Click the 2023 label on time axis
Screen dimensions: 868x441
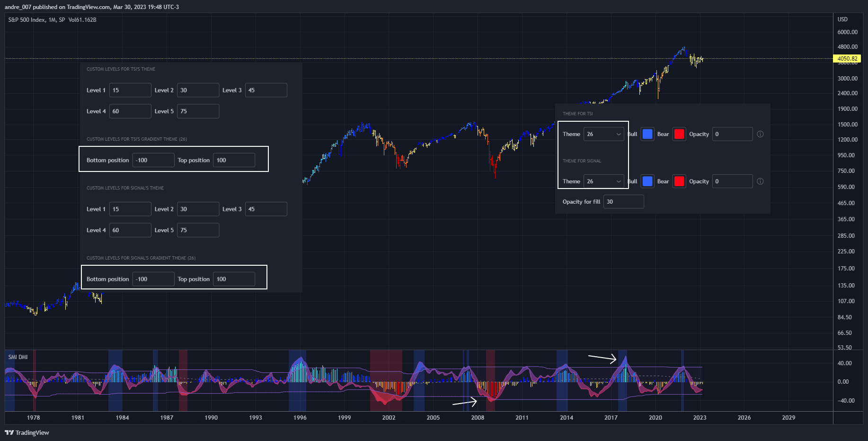click(700, 417)
